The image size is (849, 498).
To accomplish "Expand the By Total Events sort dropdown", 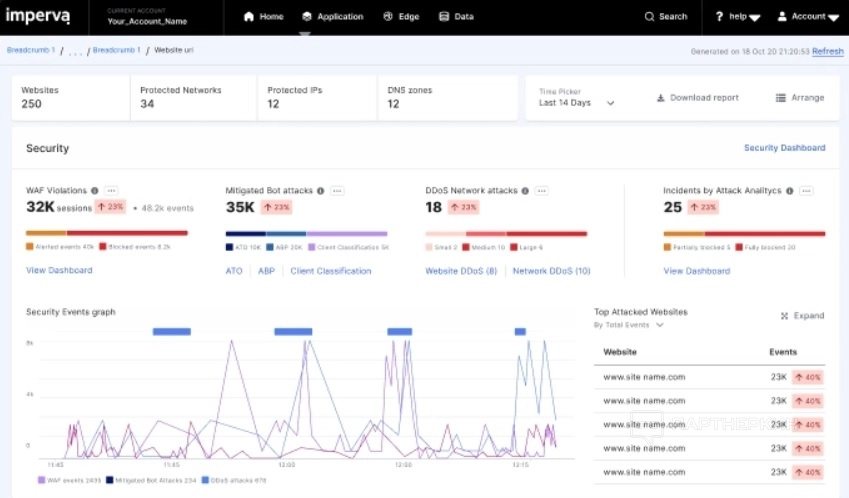I will point(628,325).
